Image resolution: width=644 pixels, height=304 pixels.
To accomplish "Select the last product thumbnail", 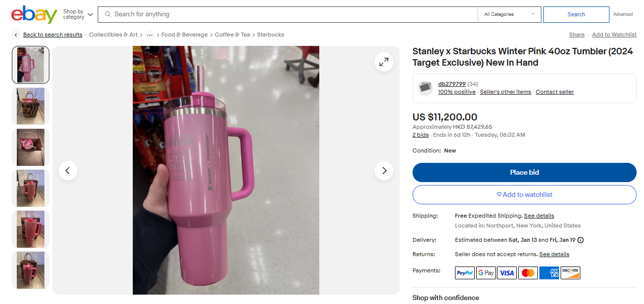I will [x=31, y=270].
